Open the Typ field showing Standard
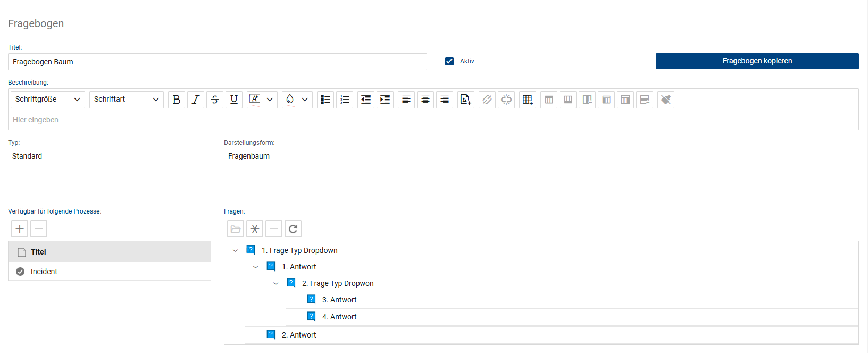The height and width of the screenshot is (353, 868). 110,156
